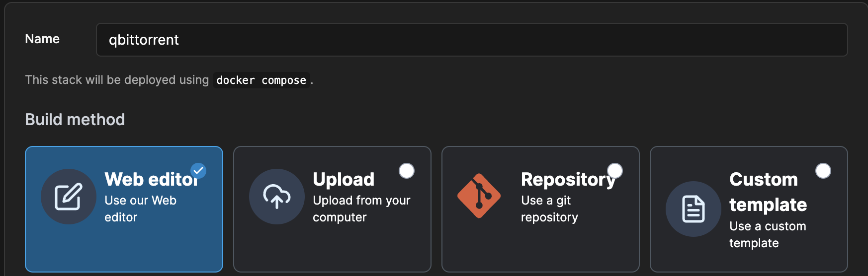Click the Name field label
The width and height of the screenshot is (868, 276).
tap(42, 39)
